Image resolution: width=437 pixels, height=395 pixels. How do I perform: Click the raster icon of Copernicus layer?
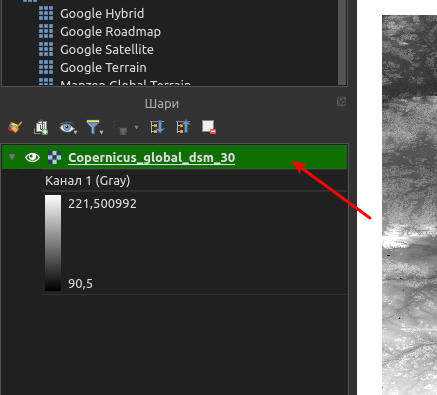tap(54, 157)
